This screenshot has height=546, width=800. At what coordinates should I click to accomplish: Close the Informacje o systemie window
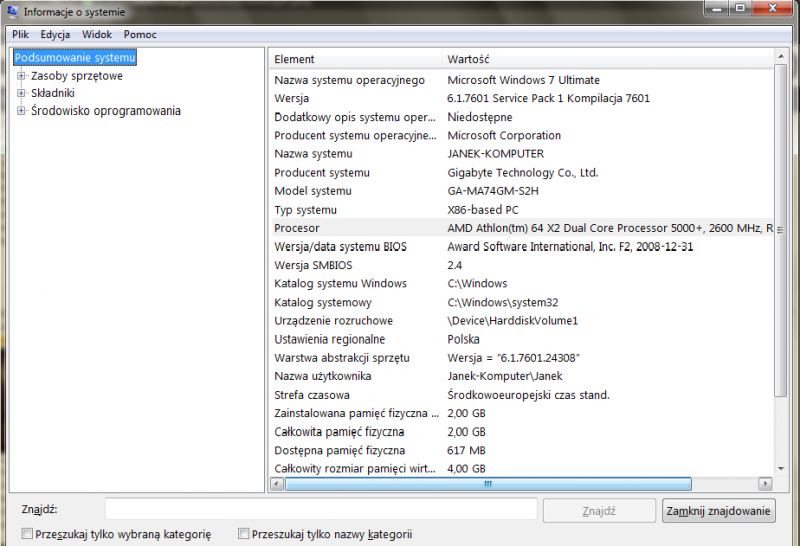[772, 8]
